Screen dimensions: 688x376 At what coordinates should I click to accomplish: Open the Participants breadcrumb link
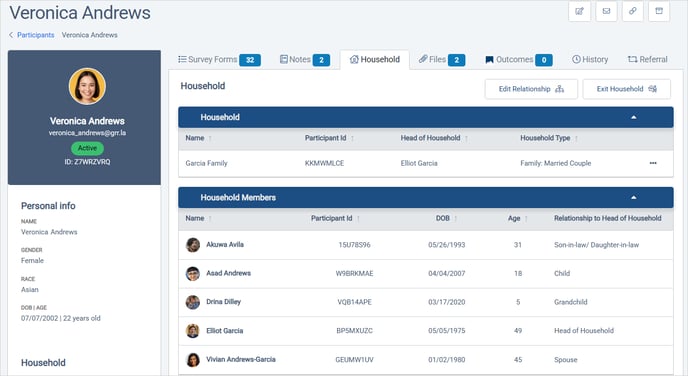pos(36,35)
